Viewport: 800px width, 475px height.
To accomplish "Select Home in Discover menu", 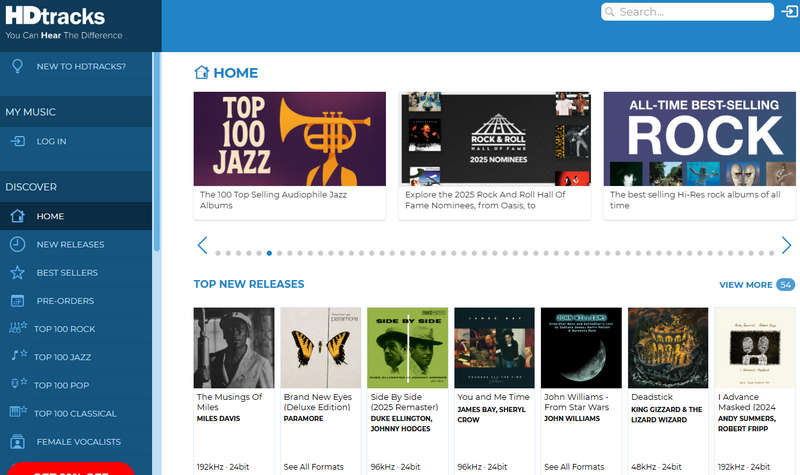I will [76, 216].
